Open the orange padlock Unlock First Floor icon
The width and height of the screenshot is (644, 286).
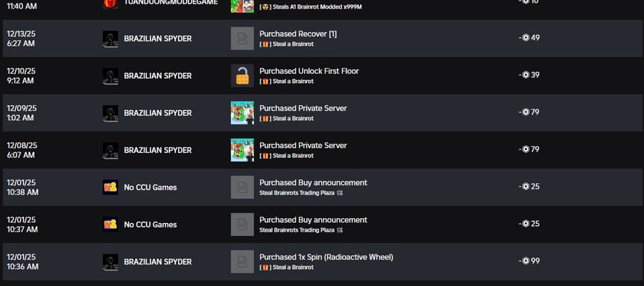point(243,76)
